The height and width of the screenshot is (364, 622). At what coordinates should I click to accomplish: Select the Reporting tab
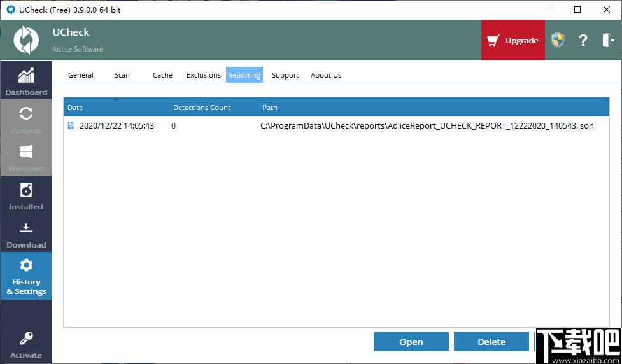tap(244, 75)
